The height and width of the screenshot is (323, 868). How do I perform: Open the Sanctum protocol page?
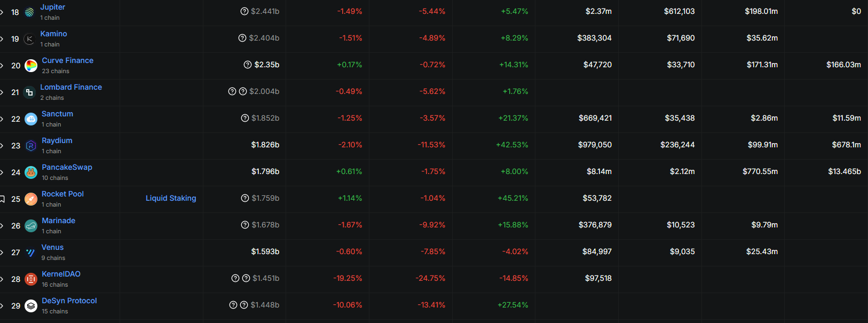pos(58,114)
